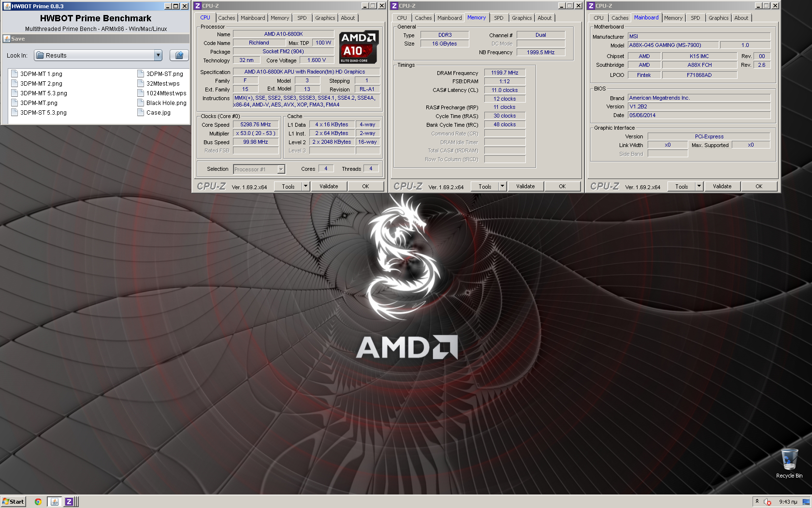The width and height of the screenshot is (812, 508).
Task: Click the Z icon in Memory CPU-Z title bar
Action: pyautogui.click(x=394, y=6)
